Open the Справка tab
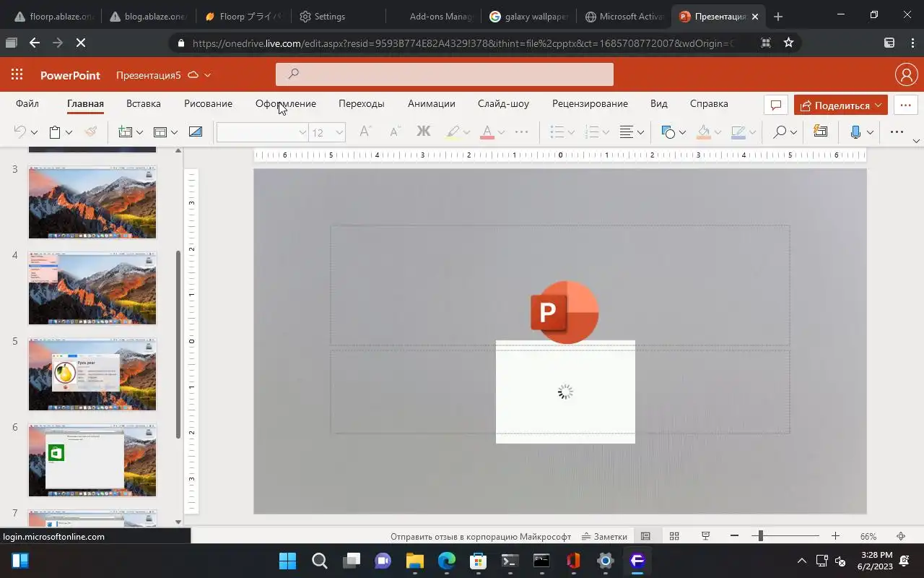 [x=709, y=103]
